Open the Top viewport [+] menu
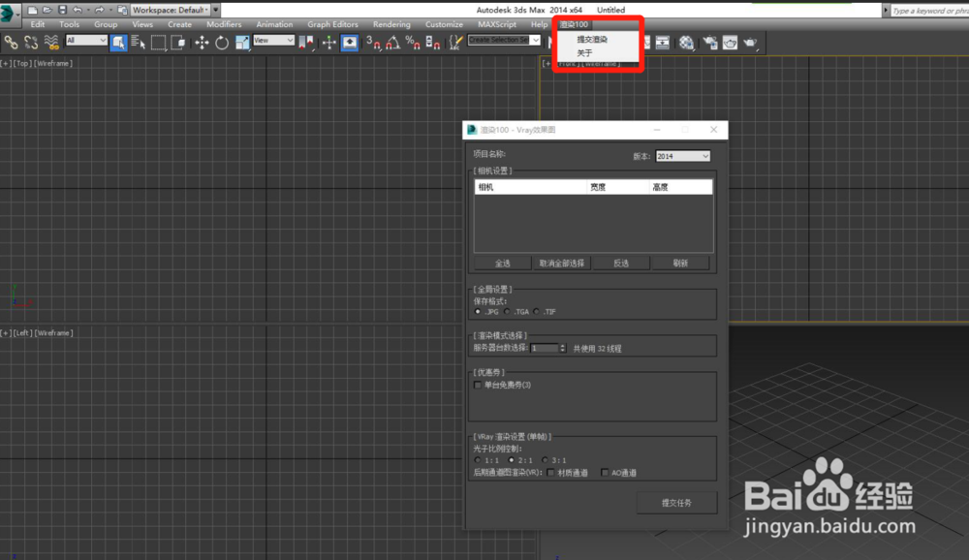This screenshot has width=969, height=560. tap(6, 63)
